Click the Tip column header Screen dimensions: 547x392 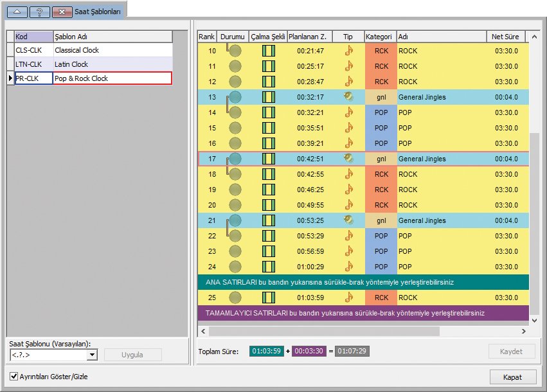348,37
